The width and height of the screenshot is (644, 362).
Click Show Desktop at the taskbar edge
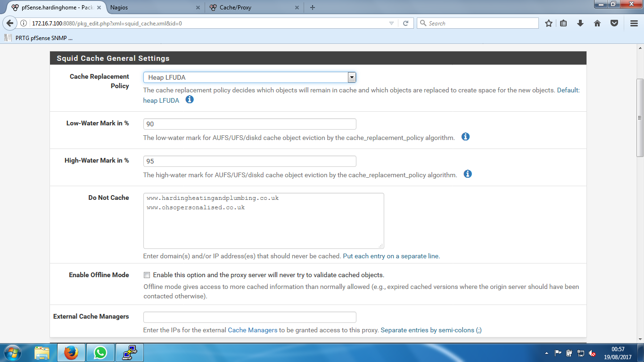(640, 353)
